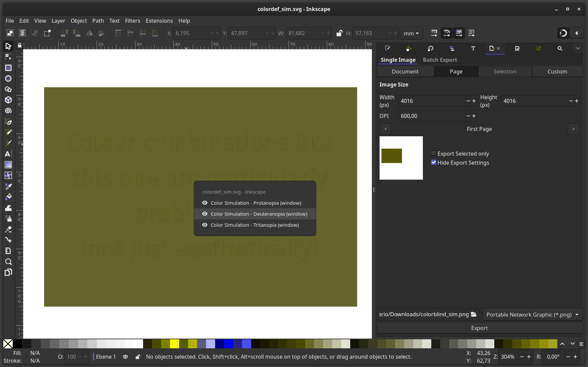The height and width of the screenshot is (367, 588).
Task: Select the Gradient tool
Action: (8, 165)
